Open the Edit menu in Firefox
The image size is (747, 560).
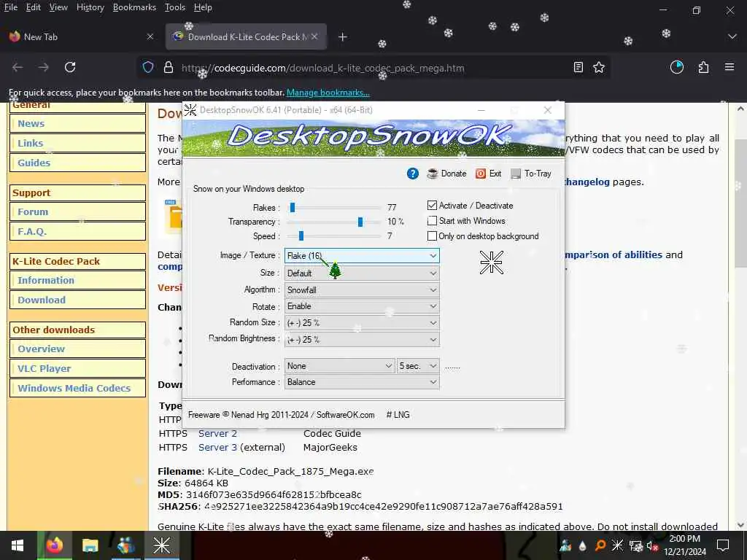pyautogui.click(x=34, y=7)
